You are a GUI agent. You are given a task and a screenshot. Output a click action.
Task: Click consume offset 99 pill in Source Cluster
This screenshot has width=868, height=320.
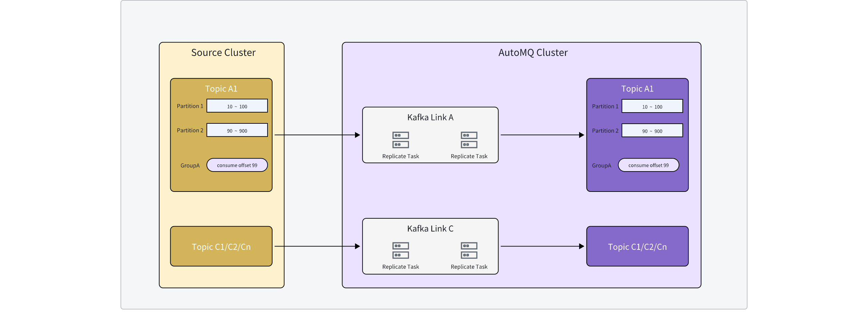click(237, 165)
